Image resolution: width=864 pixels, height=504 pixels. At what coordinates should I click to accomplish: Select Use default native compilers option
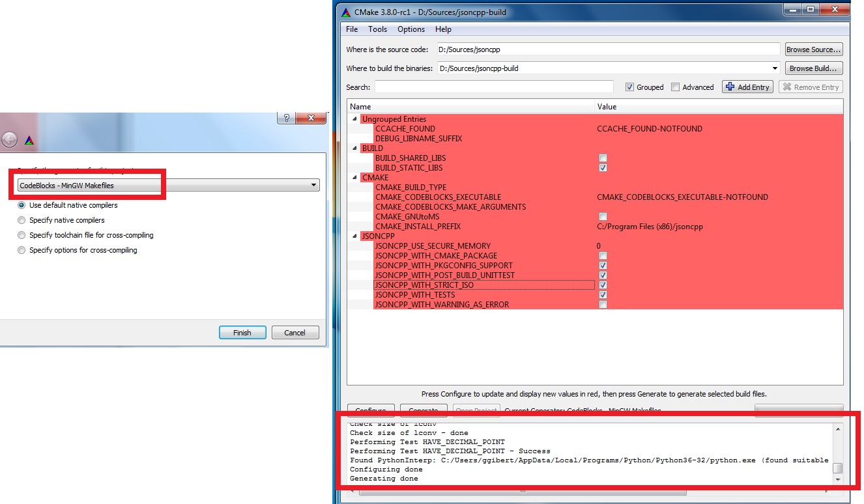click(22, 205)
